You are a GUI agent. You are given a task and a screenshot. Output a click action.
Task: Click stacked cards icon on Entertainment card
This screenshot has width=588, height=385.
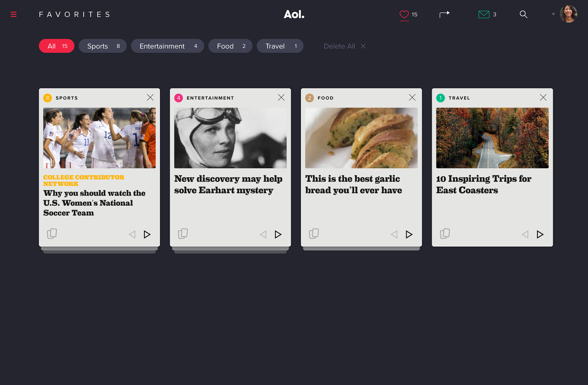183,234
